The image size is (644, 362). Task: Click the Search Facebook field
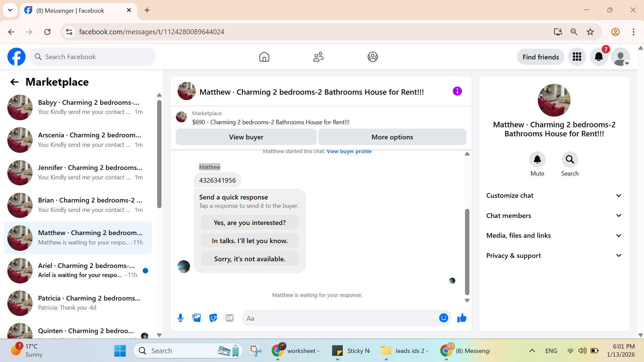pos(92,57)
